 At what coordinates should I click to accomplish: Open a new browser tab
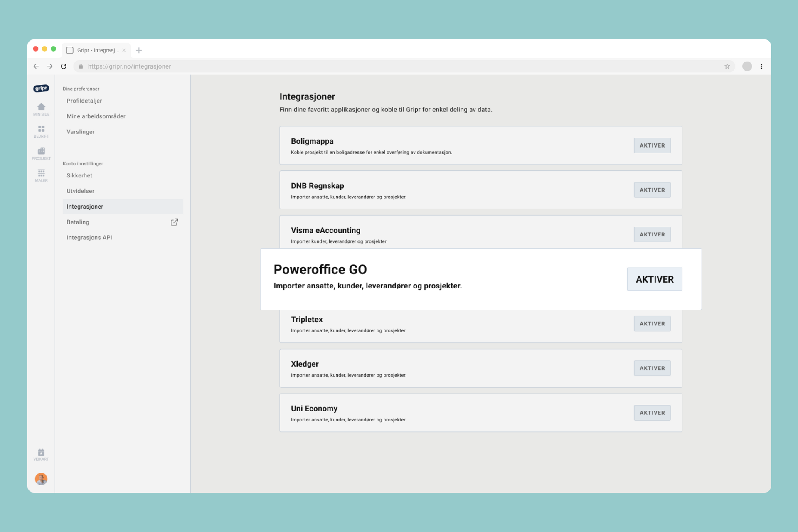139,50
